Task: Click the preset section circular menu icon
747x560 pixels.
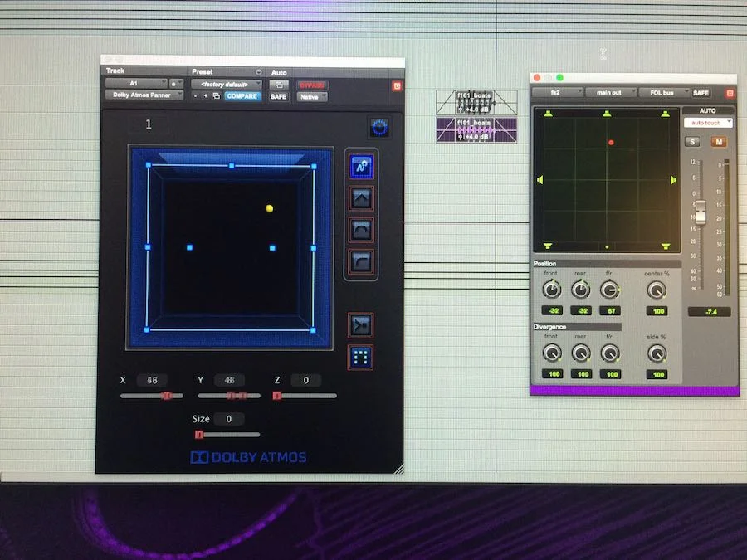Action: click(x=258, y=72)
